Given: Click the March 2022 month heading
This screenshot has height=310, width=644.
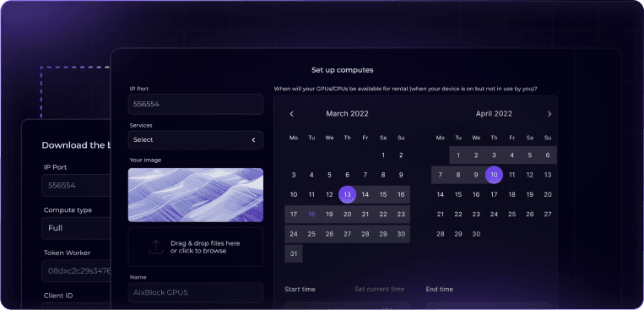Looking at the screenshot, I should pyautogui.click(x=347, y=114).
